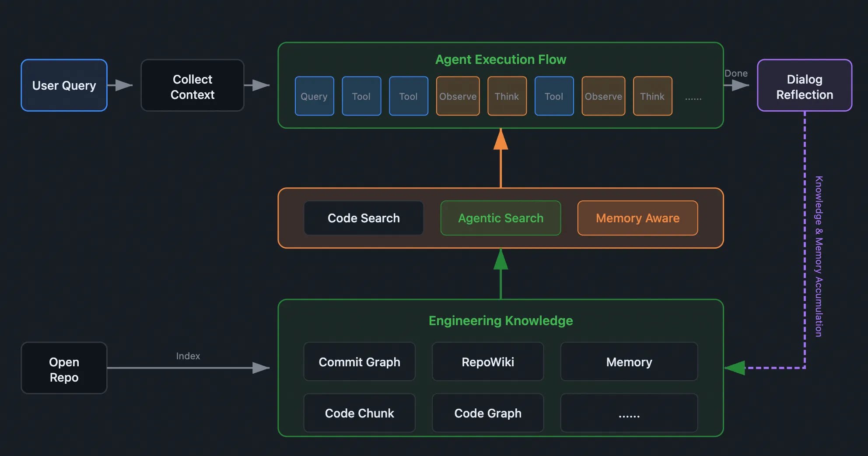Click the Memory box under Engineering Knowledge
This screenshot has height=456, width=868.
pos(629,362)
